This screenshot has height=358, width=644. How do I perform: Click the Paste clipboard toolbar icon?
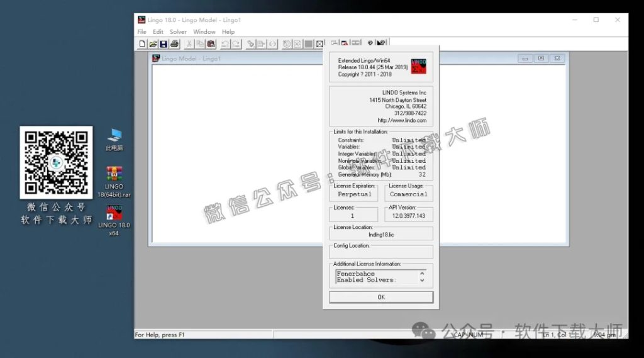[211, 44]
